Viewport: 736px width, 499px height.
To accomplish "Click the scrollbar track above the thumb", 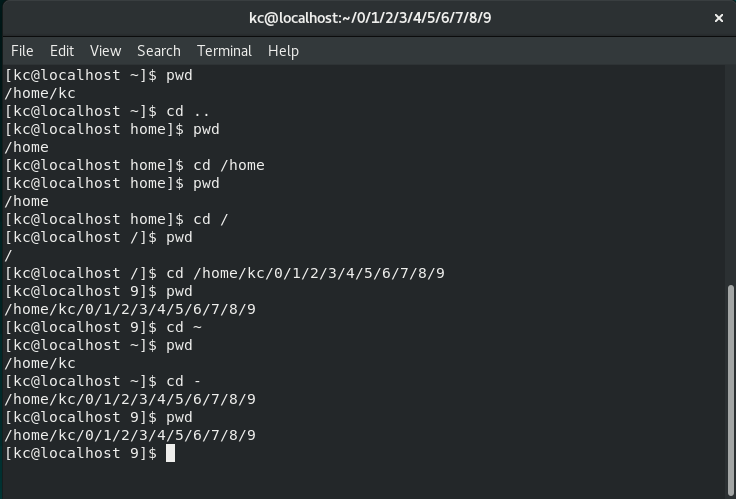I will [730, 170].
